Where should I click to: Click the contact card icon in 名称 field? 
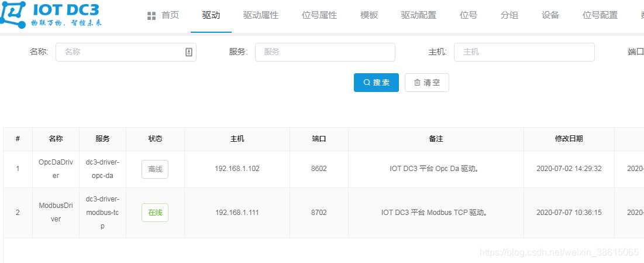(189, 52)
